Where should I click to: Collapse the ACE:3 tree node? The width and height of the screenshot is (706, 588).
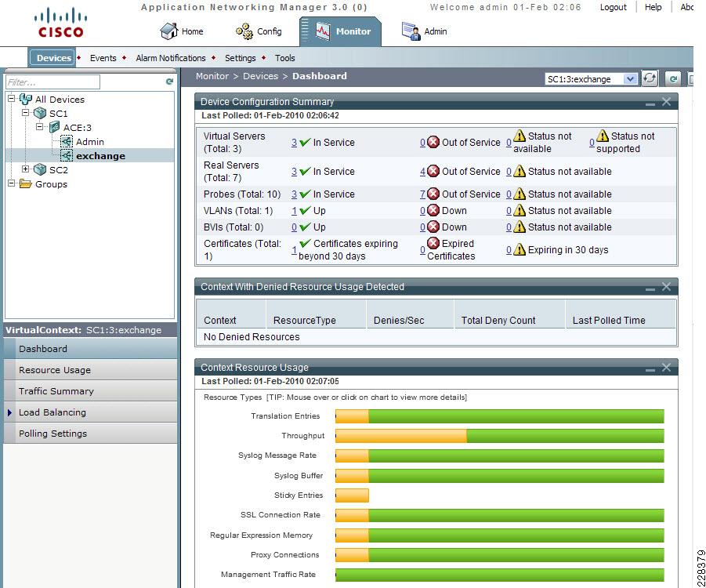[40, 126]
